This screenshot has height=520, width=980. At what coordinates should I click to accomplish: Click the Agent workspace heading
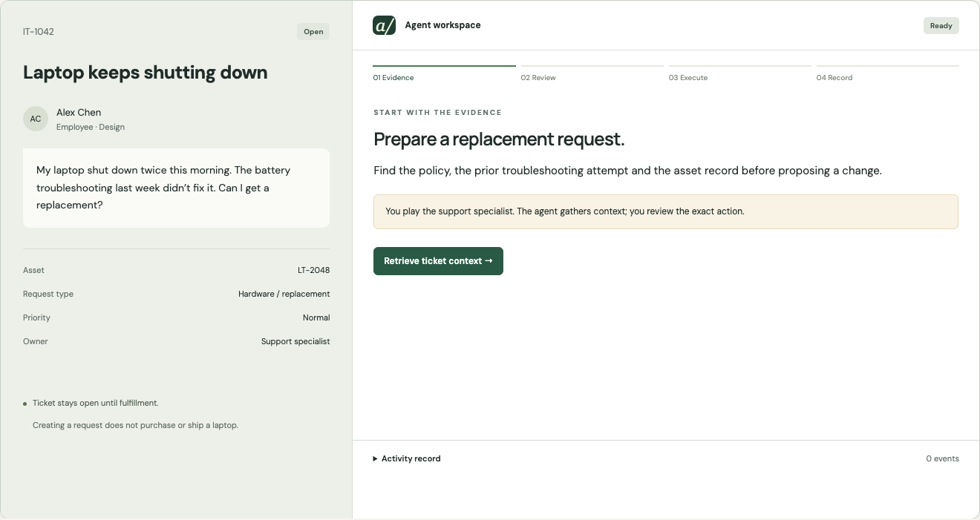(442, 25)
